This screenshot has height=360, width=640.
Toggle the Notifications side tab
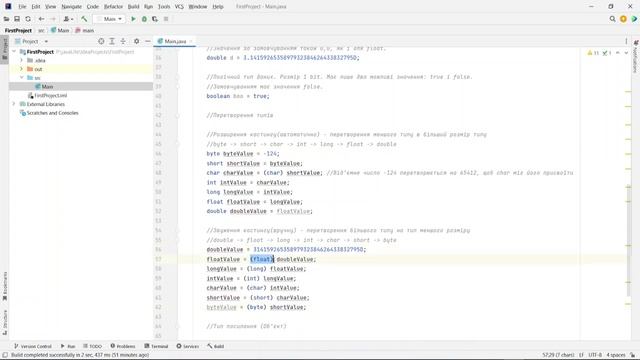pyautogui.click(x=636, y=57)
